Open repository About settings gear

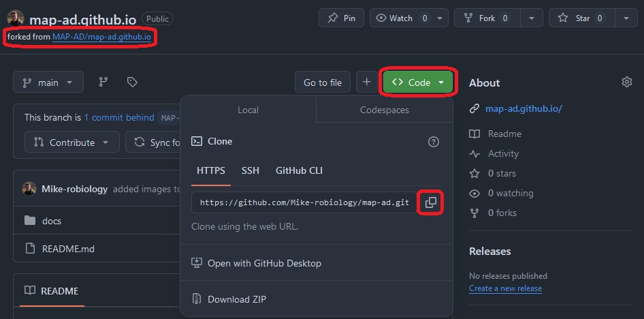[626, 82]
